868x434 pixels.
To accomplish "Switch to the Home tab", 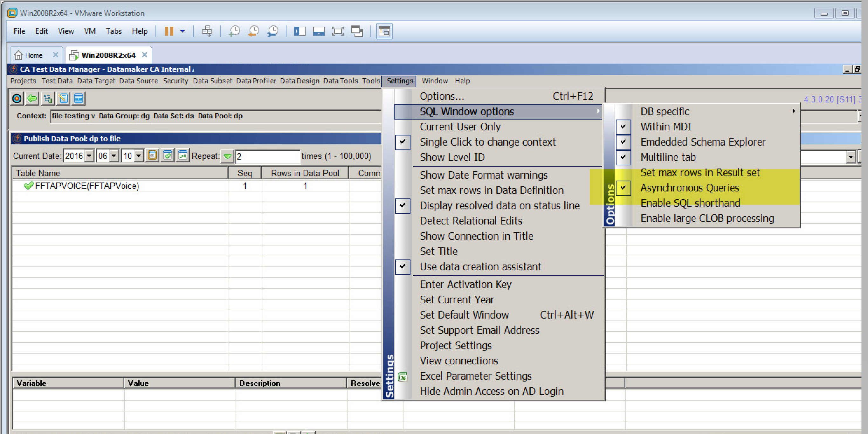I will pos(33,55).
